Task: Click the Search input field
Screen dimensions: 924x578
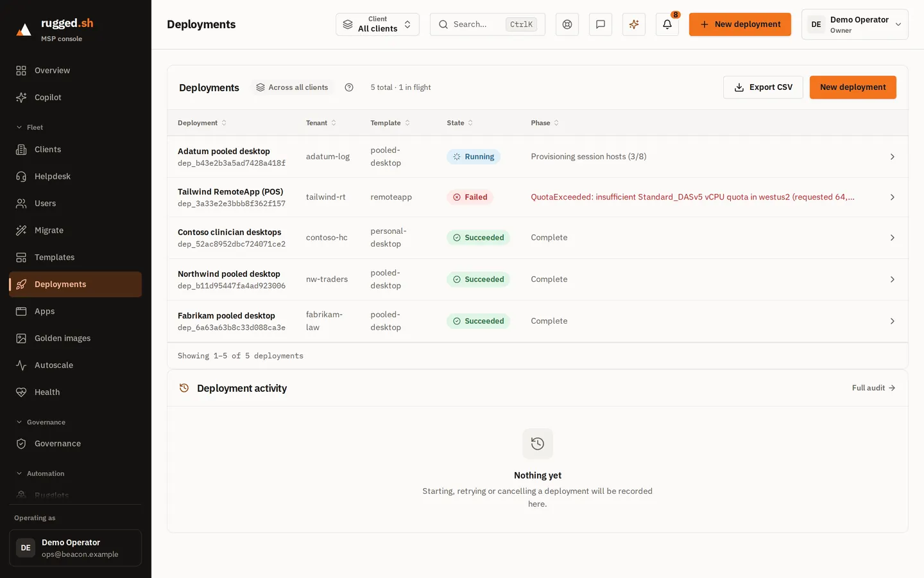Action: (x=488, y=24)
